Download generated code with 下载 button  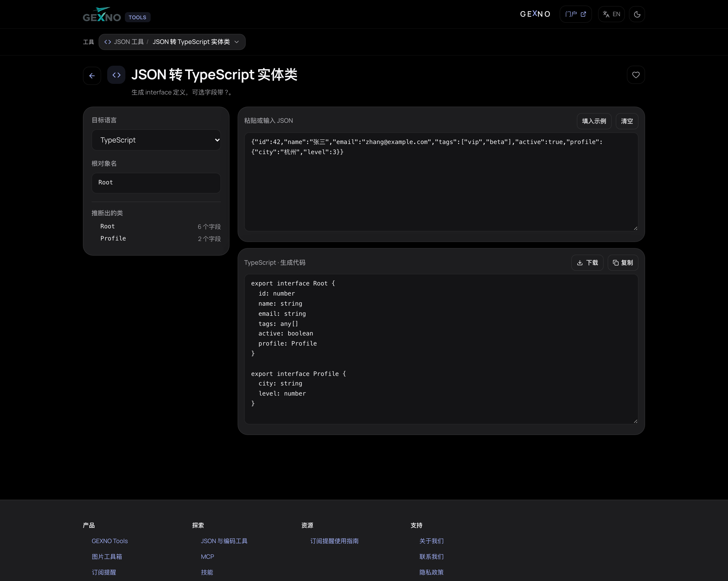[587, 263]
